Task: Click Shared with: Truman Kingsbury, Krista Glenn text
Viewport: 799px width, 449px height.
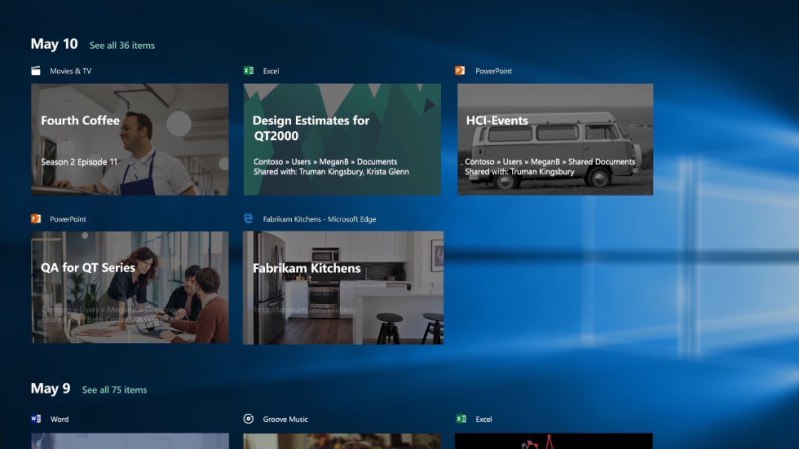Action: [331, 172]
